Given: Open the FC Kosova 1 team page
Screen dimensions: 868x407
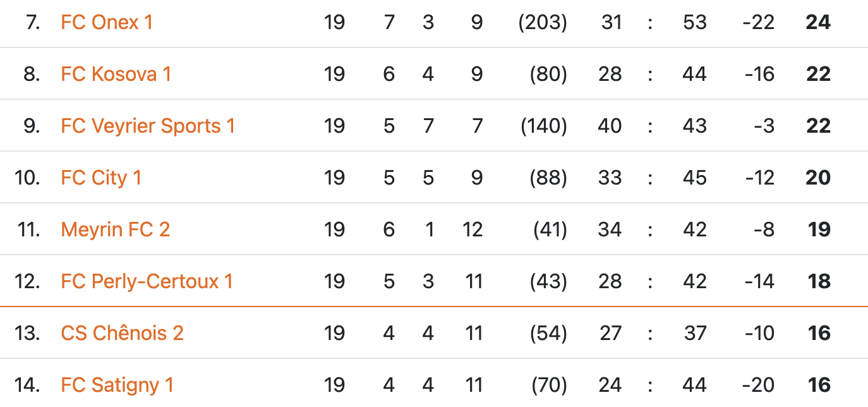Looking at the screenshot, I should pos(116,75).
